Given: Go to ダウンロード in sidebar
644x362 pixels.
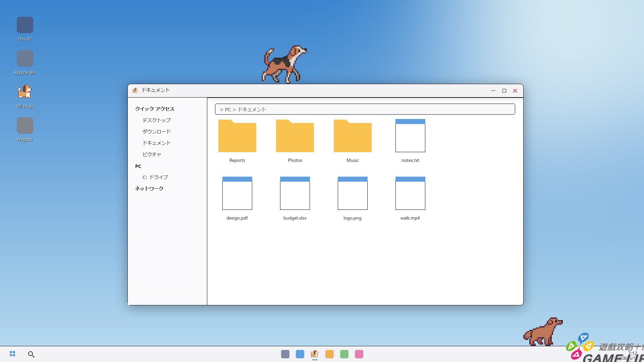Looking at the screenshot, I should (x=156, y=131).
